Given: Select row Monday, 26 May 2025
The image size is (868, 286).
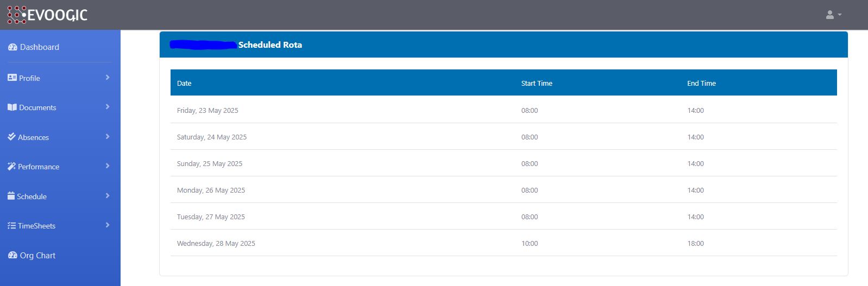Looking at the screenshot, I should (504, 190).
